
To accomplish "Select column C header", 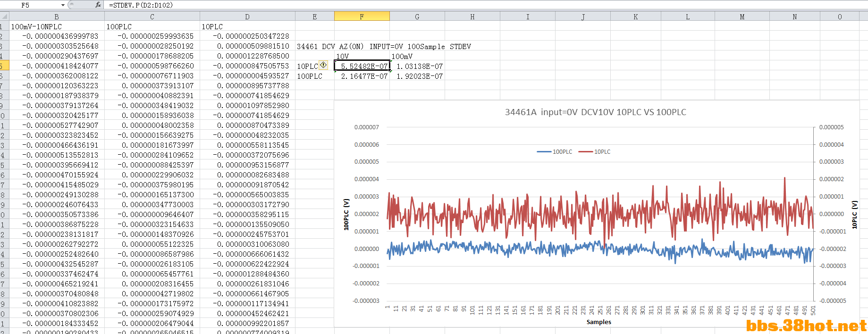I will coord(152,17).
